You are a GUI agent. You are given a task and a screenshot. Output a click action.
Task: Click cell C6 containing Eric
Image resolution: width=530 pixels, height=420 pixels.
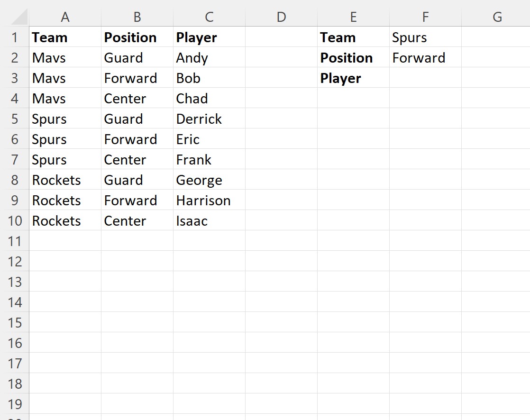(209, 139)
